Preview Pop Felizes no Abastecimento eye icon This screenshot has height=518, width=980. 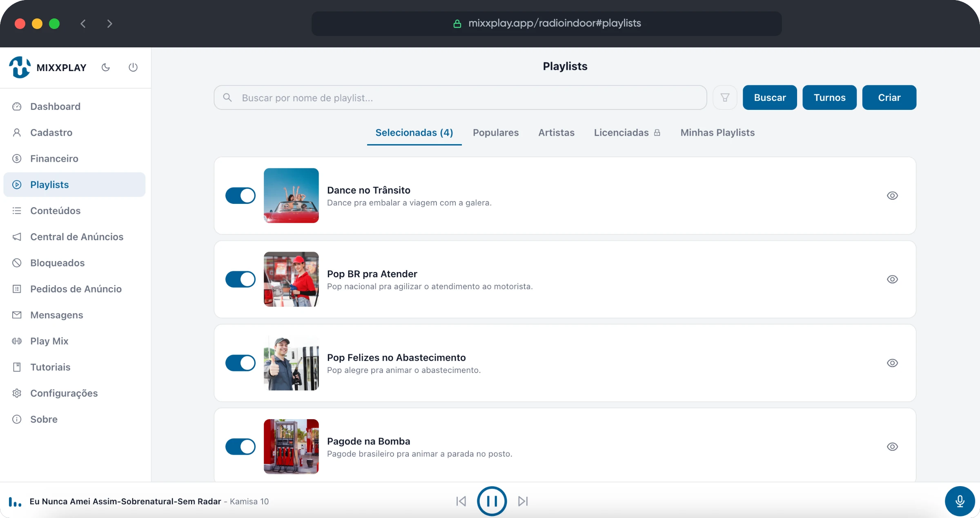892,363
